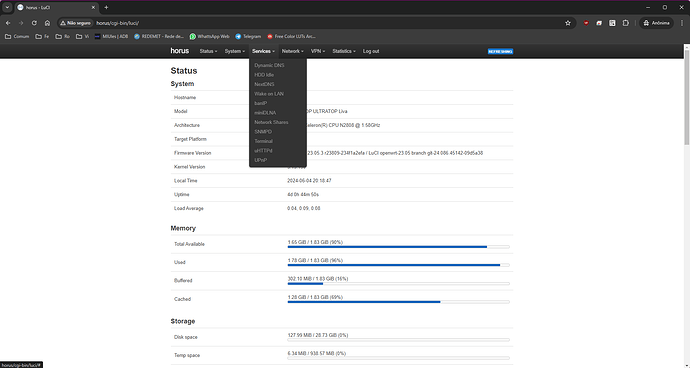Open the Chrome three-dot menu
Screen dimensions: 690x368
(682, 23)
